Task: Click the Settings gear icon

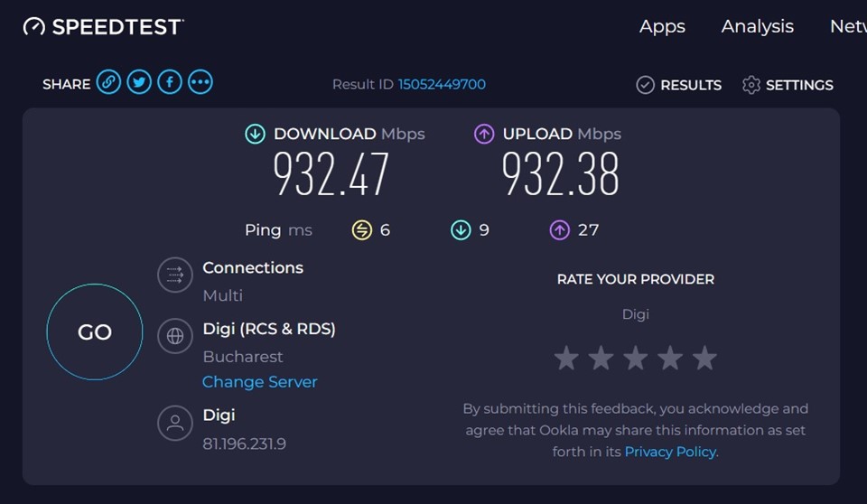Action: click(751, 85)
